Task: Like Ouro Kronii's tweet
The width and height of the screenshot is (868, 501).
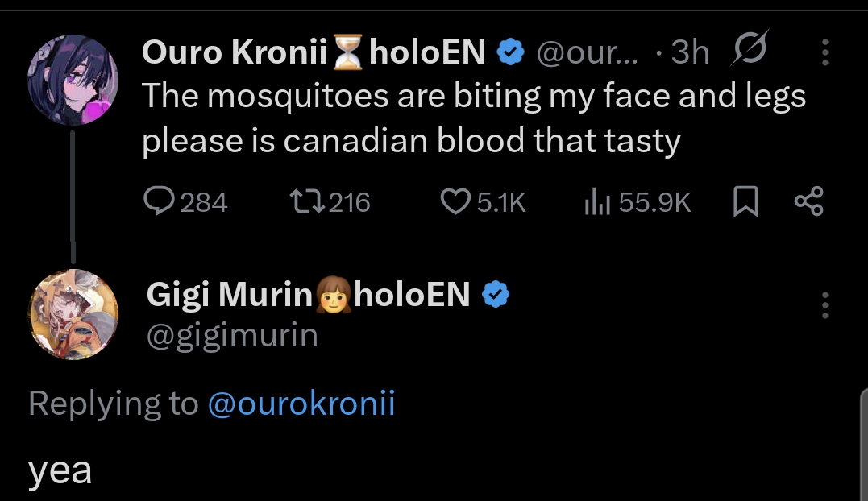Action: [455, 201]
